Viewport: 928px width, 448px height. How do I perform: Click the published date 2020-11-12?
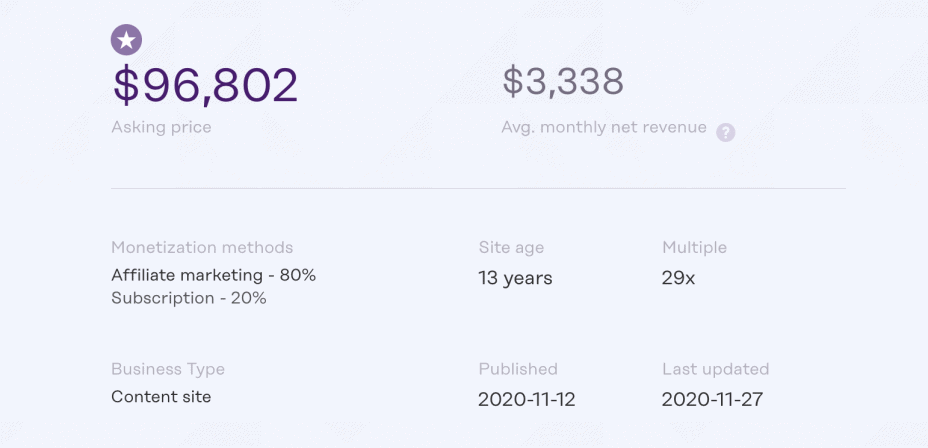pos(527,400)
